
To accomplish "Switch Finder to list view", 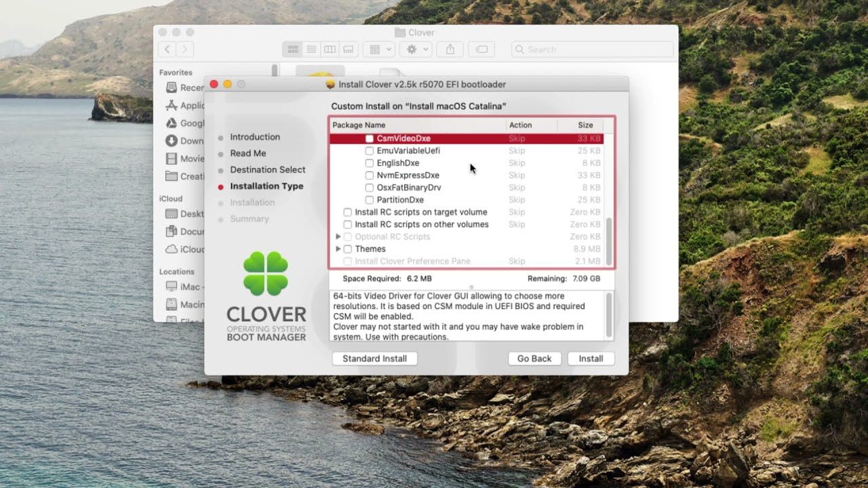I will (311, 49).
